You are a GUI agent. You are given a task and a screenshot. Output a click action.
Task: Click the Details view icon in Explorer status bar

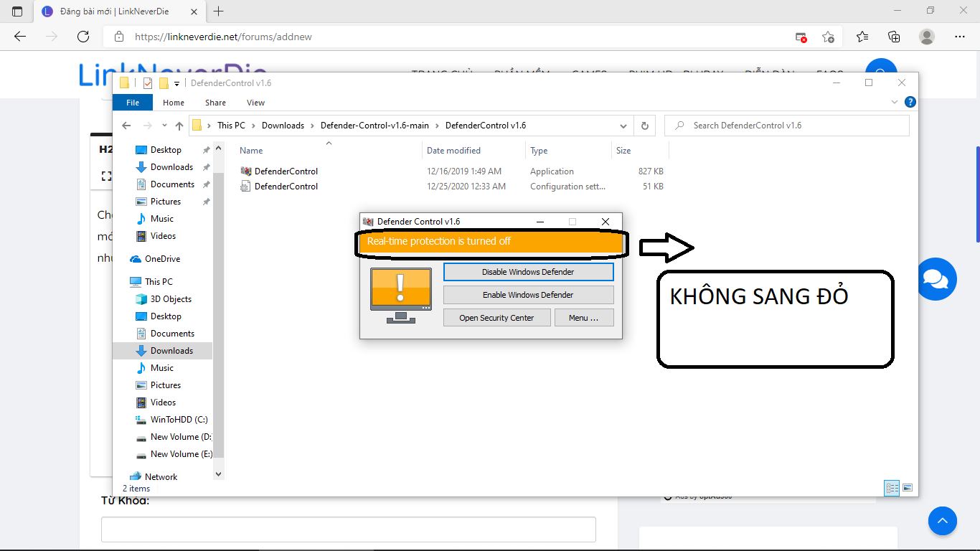coord(891,487)
